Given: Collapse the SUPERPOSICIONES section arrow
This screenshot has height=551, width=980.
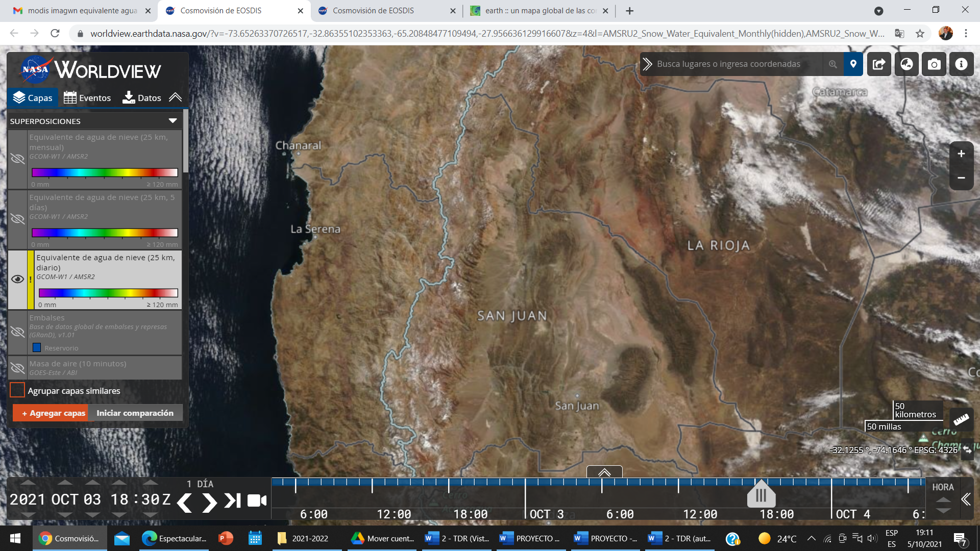Looking at the screenshot, I should pyautogui.click(x=173, y=121).
